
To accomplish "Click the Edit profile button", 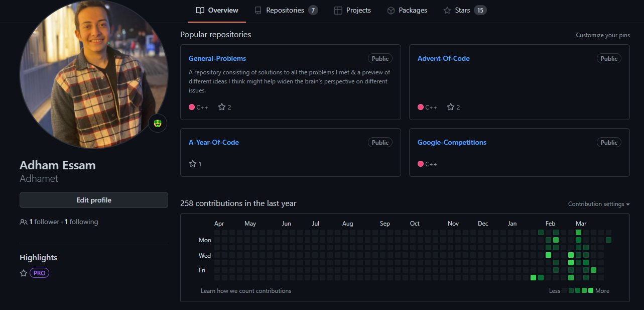I will pyautogui.click(x=93, y=199).
